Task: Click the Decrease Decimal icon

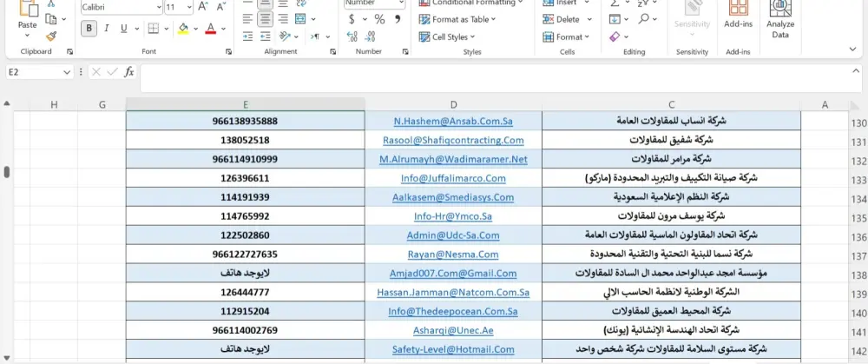Action: point(371,36)
